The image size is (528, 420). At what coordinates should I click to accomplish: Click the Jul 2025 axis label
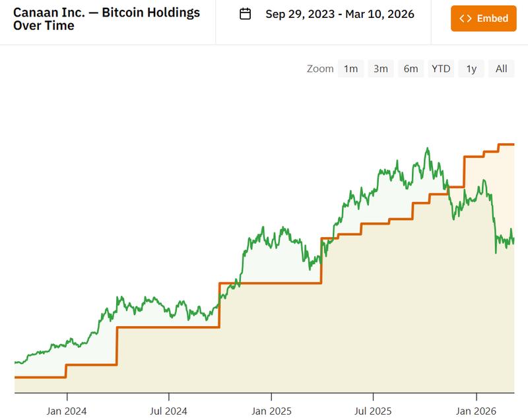[x=374, y=410]
